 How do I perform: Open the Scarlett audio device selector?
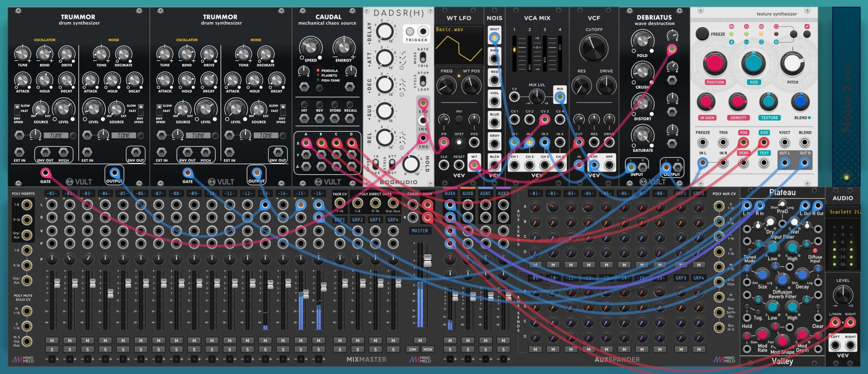(844, 212)
